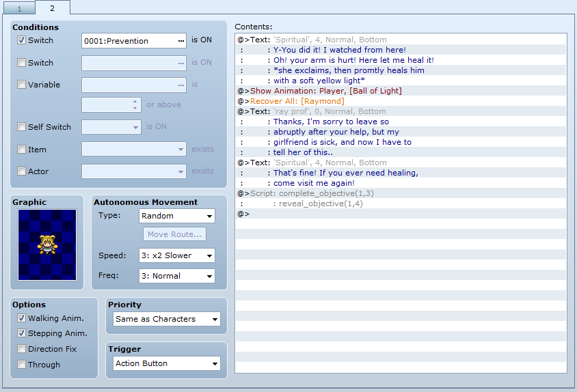This screenshot has width=577, height=392.
Task: Select event page tab 2
Action: point(52,8)
